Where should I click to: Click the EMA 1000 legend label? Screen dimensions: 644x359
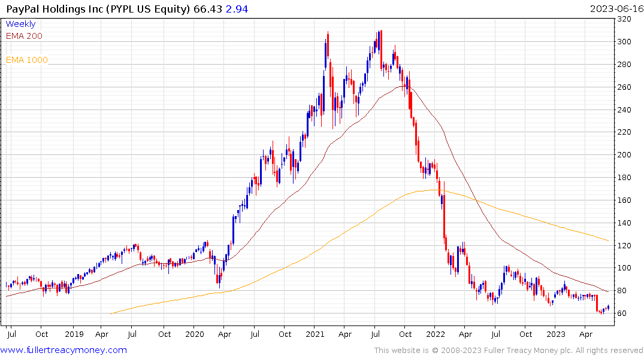(x=27, y=60)
